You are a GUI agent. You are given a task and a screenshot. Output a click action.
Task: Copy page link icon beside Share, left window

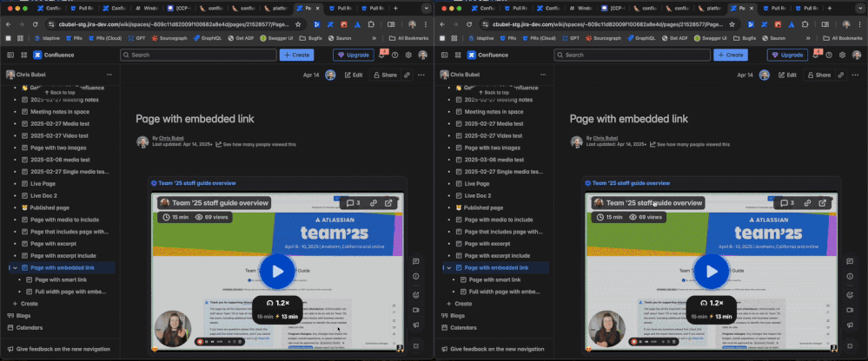click(x=407, y=75)
